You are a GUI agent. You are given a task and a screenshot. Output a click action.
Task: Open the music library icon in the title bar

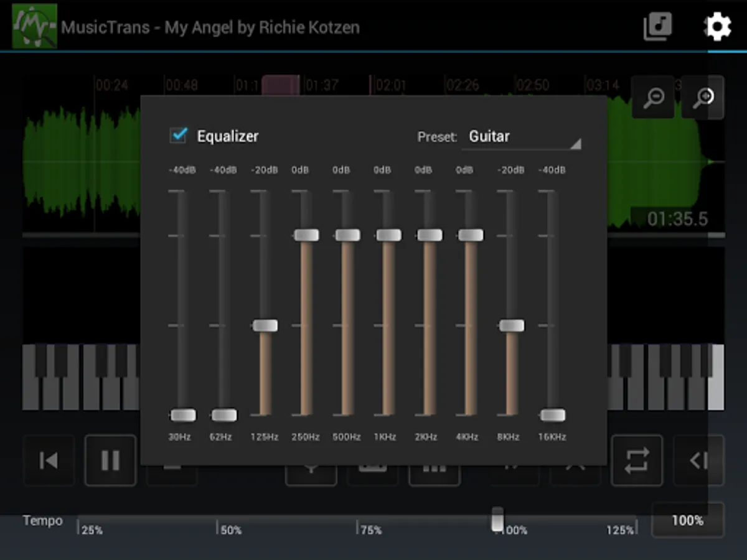click(x=657, y=27)
